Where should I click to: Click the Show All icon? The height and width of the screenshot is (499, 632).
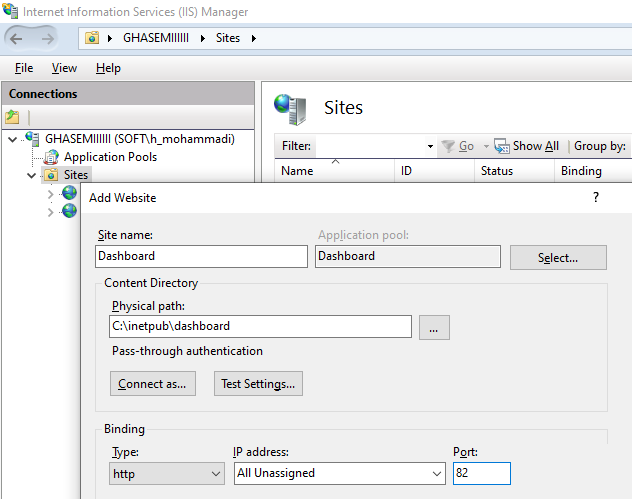502,146
